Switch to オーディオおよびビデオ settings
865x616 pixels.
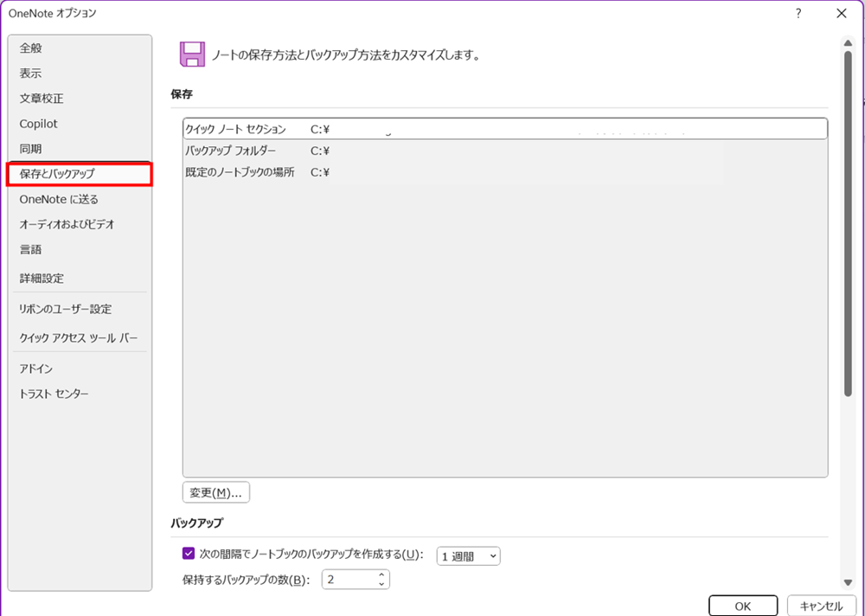pyautogui.click(x=80, y=225)
